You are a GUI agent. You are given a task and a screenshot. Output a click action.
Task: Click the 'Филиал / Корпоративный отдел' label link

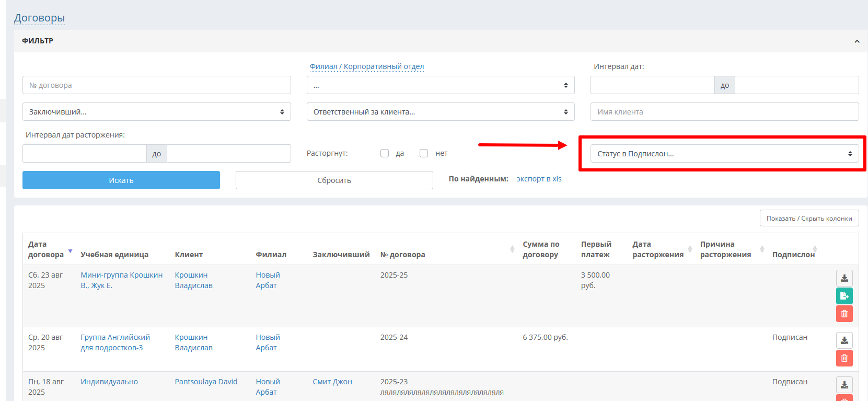click(366, 66)
